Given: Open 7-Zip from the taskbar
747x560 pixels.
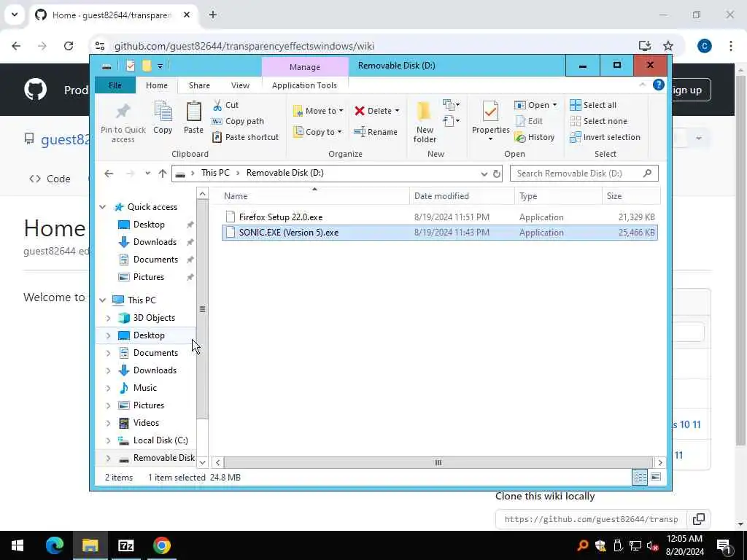Looking at the screenshot, I should pyautogui.click(x=125, y=545).
